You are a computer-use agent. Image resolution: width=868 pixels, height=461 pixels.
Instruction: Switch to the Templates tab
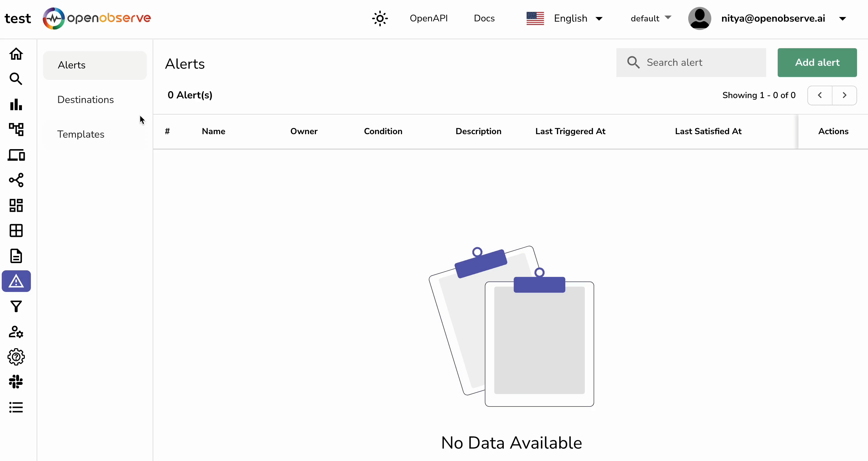[x=81, y=134]
